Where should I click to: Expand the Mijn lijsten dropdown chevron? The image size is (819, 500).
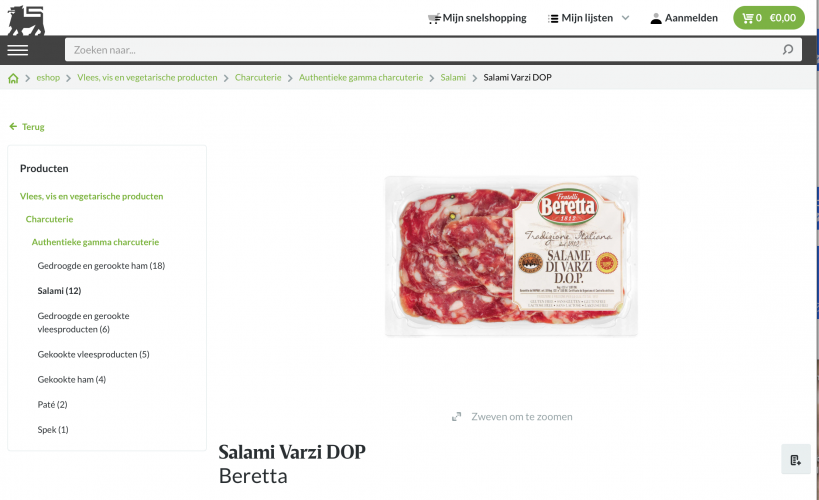[x=625, y=18]
